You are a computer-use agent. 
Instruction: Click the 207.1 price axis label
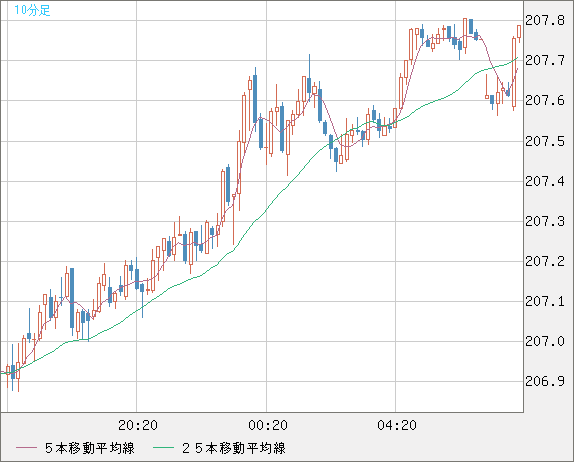point(545,302)
